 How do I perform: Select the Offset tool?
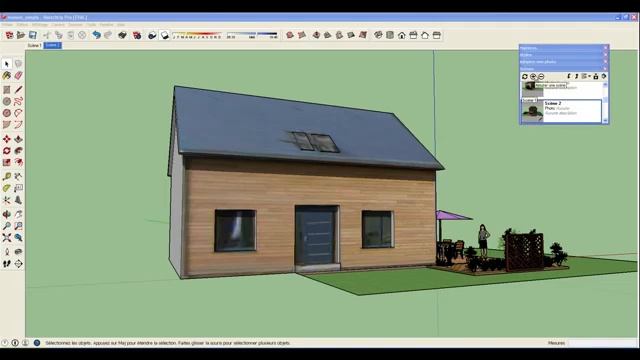click(18, 162)
